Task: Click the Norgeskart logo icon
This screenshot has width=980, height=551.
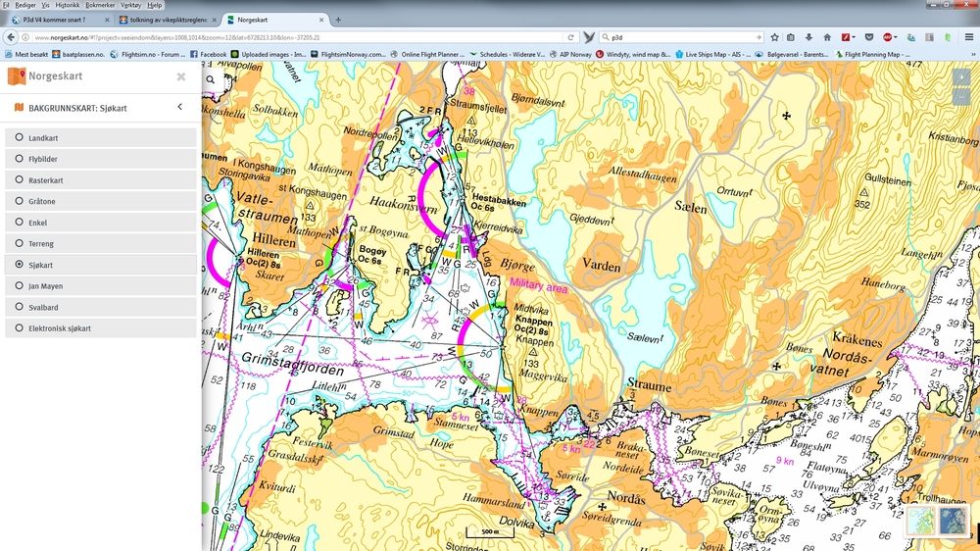Action: (17, 76)
